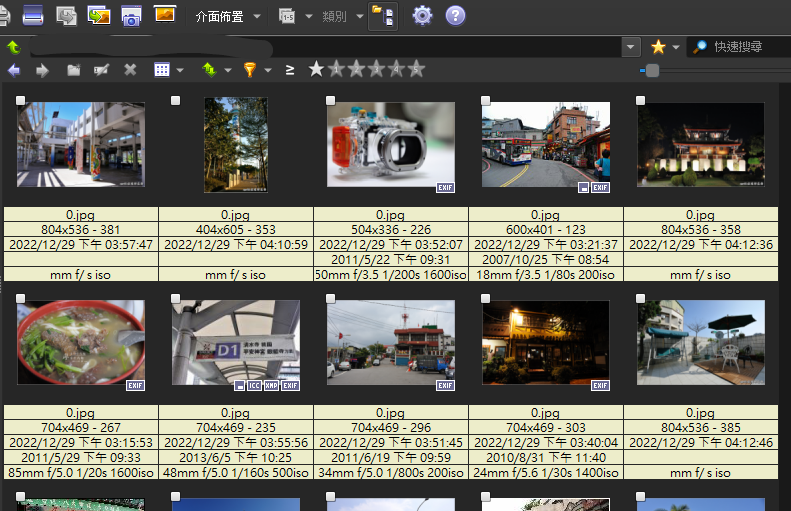Filter by 4 star rating
Screen dimensions: 791x511
click(x=396, y=69)
